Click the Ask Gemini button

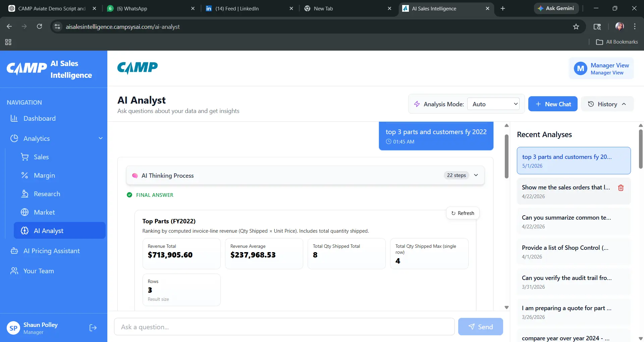click(556, 8)
